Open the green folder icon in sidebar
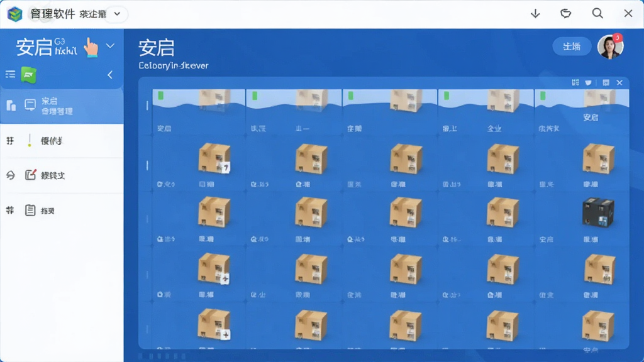The width and height of the screenshot is (644, 362). (x=29, y=75)
